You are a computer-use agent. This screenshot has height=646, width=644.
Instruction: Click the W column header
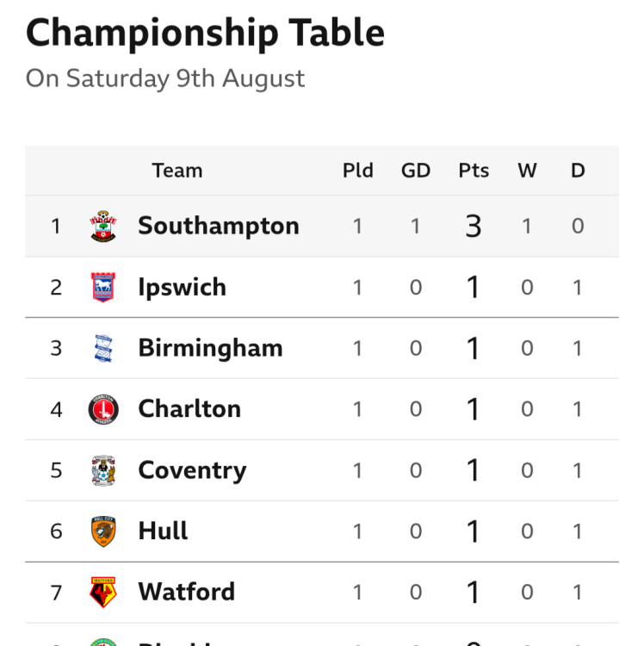click(x=527, y=171)
